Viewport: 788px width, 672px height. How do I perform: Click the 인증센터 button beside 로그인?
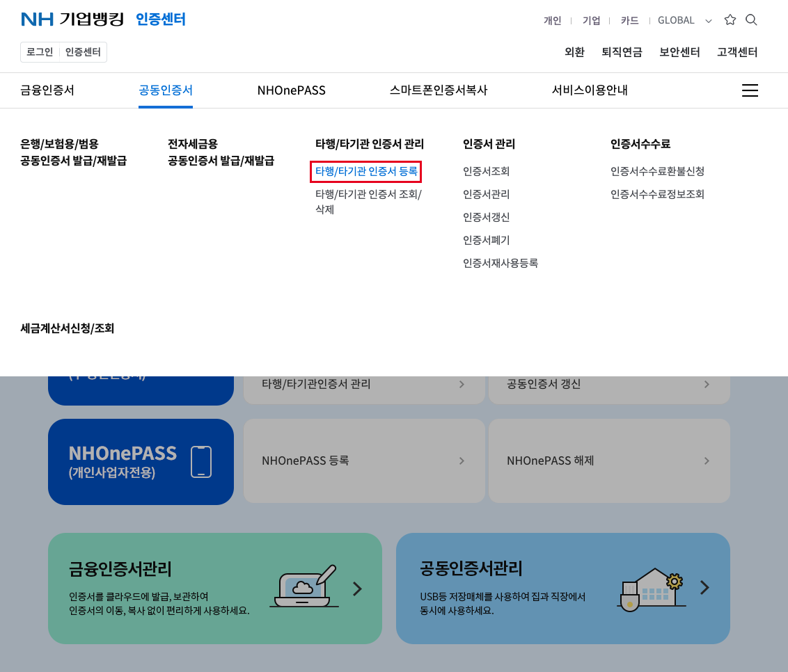(x=83, y=52)
